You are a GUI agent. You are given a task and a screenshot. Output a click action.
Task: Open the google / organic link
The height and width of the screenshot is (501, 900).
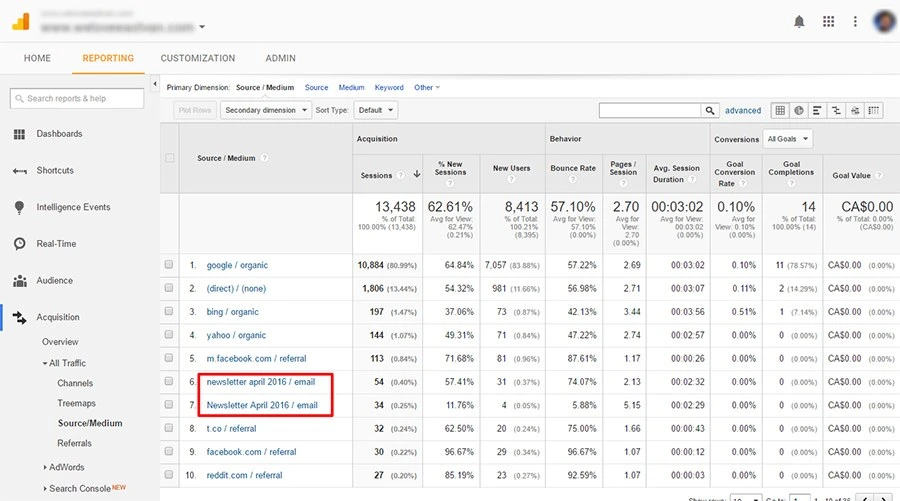[x=237, y=265]
